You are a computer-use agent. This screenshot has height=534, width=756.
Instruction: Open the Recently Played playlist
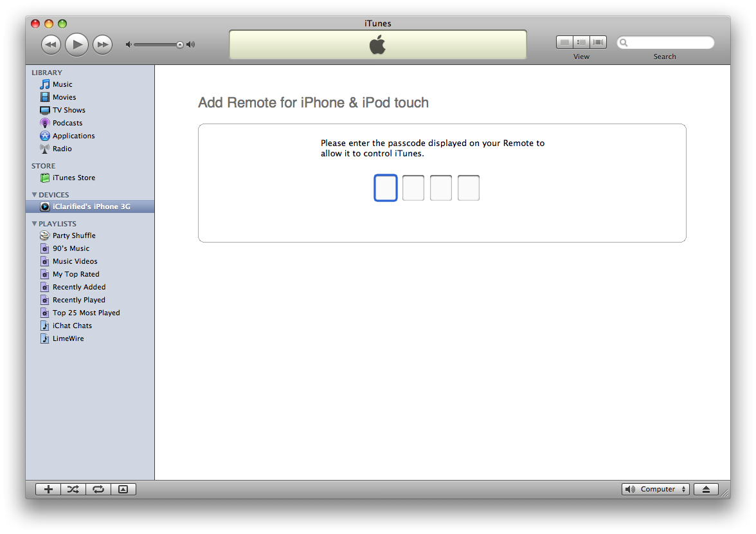click(90, 300)
